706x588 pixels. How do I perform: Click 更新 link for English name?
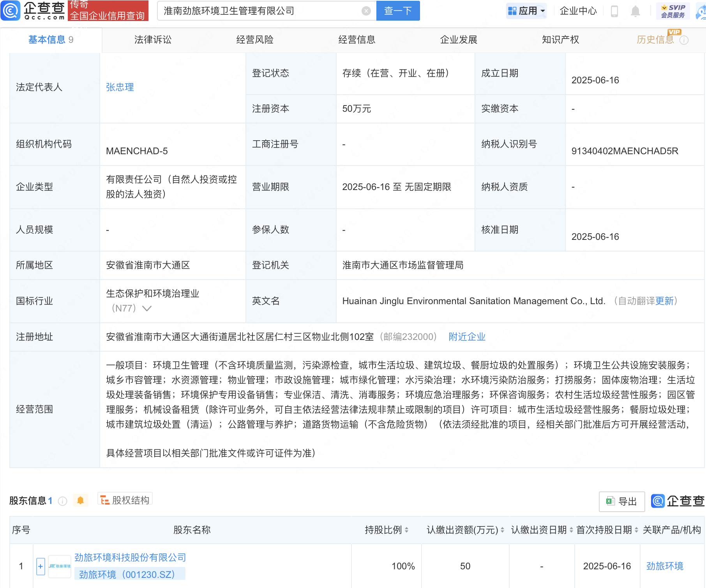pos(665,301)
